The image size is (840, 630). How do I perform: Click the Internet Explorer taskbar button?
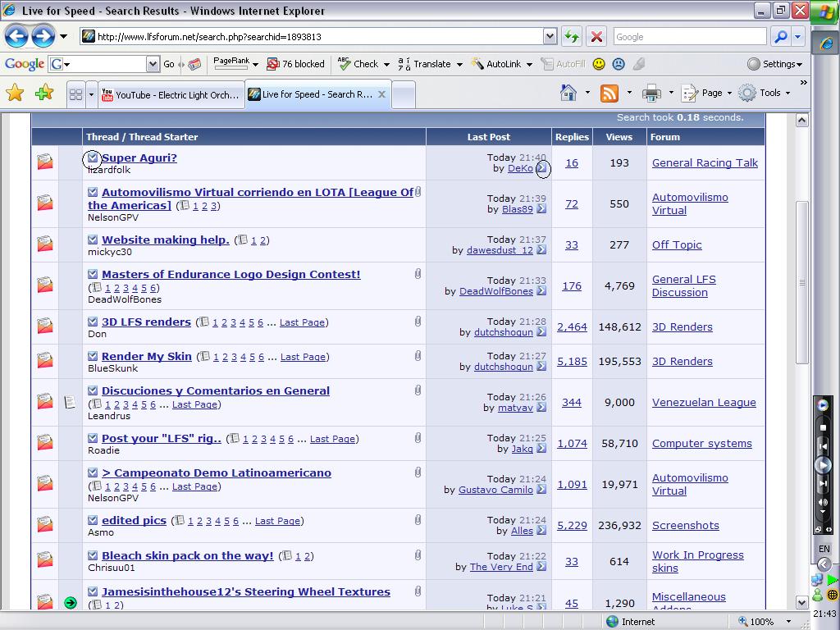coord(825,43)
